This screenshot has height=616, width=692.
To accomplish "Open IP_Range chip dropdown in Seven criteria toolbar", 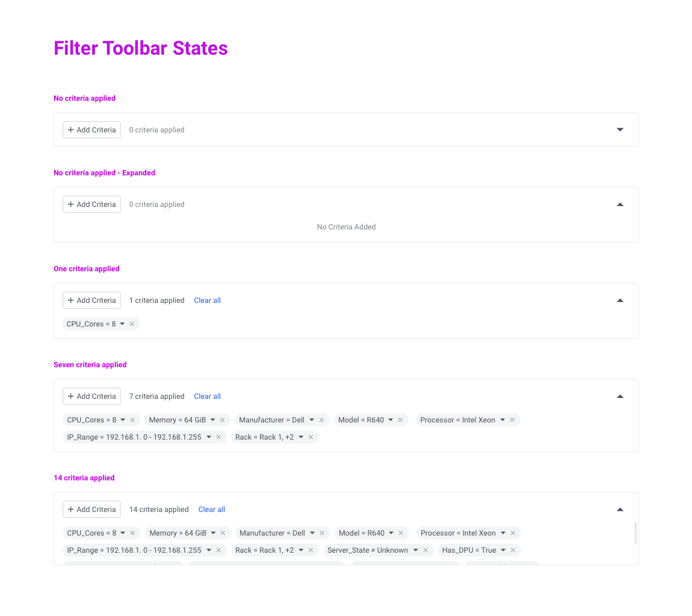I will coord(209,437).
